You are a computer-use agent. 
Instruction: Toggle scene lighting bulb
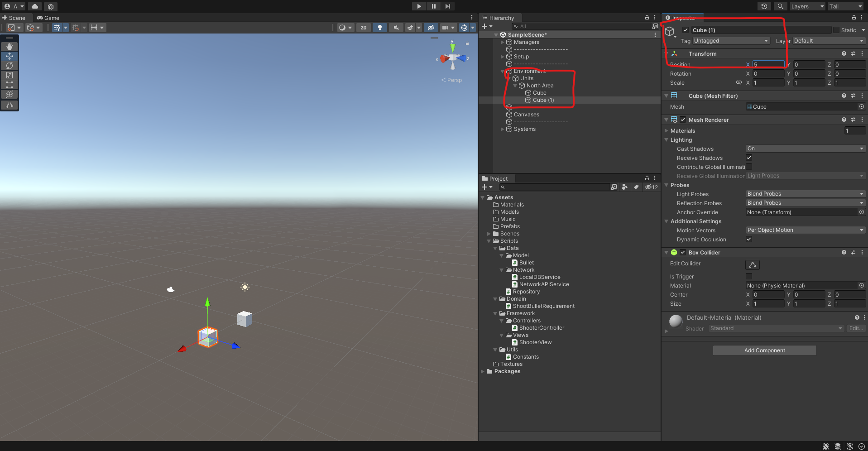pyautogui.click(x=379, y=28)
